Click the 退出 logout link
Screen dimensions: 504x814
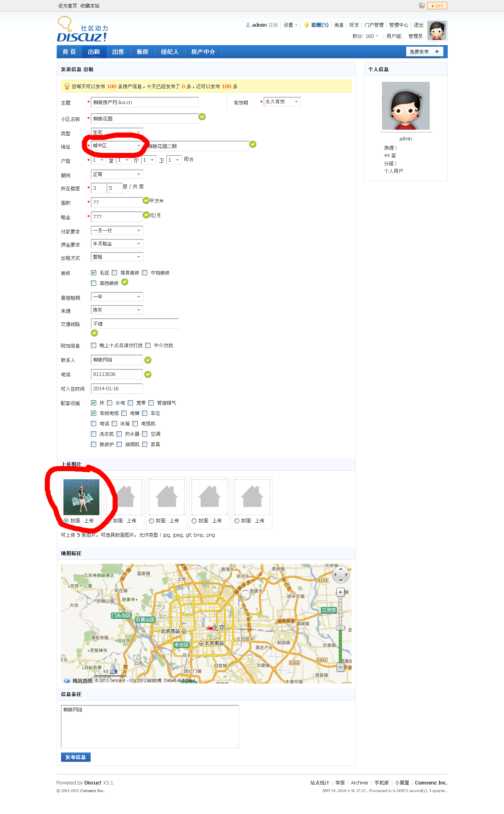coord(419,25)
